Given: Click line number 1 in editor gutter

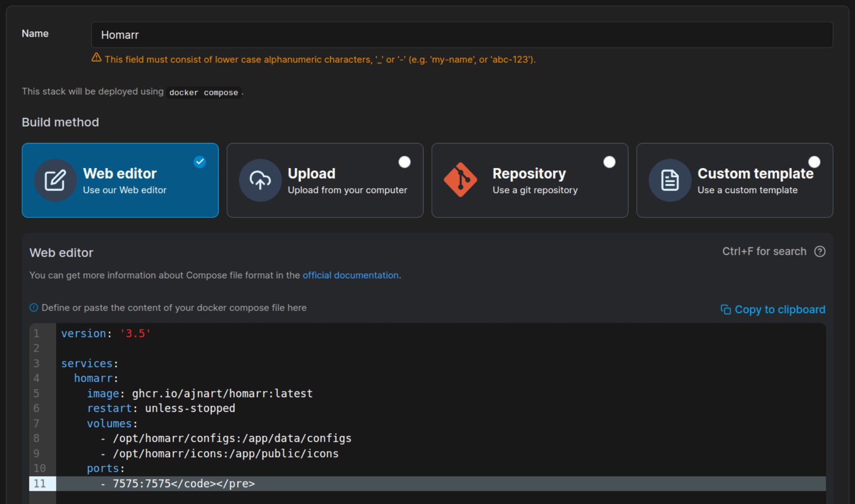Looking at the screenshot, I should click(36, 334).
